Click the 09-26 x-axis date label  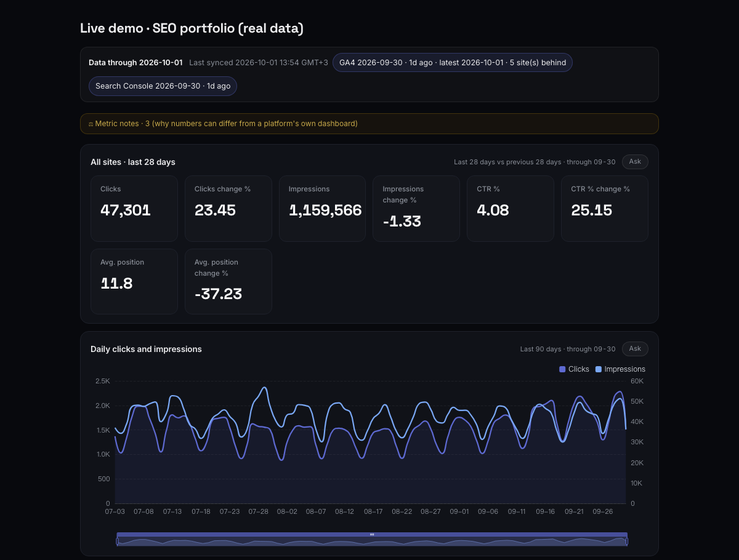(602, 511)
